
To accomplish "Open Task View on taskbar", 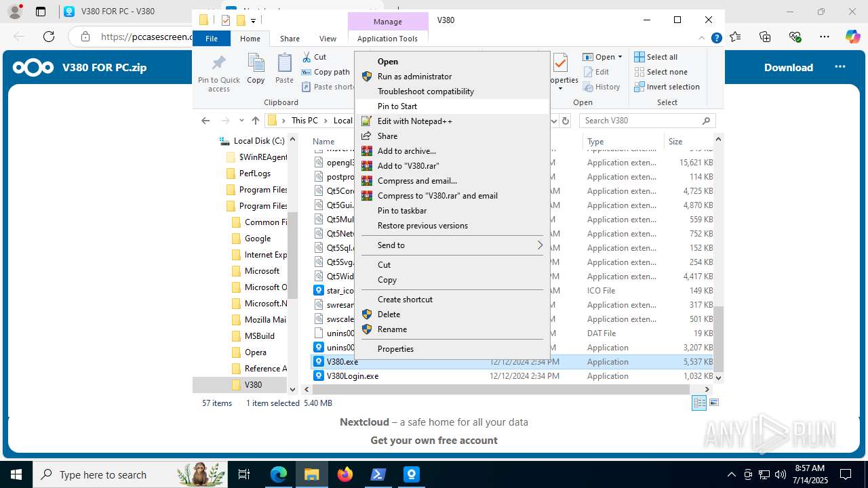I will coord(245,474).
